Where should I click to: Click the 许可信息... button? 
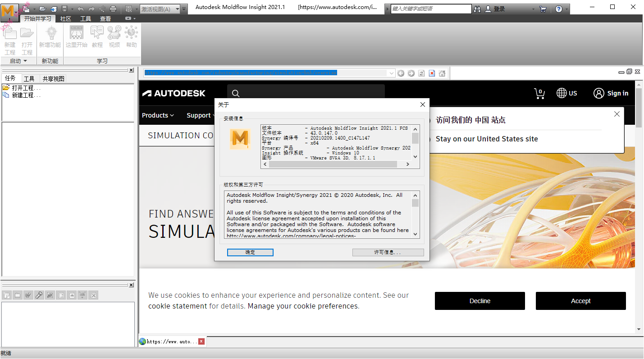[388, 252]
